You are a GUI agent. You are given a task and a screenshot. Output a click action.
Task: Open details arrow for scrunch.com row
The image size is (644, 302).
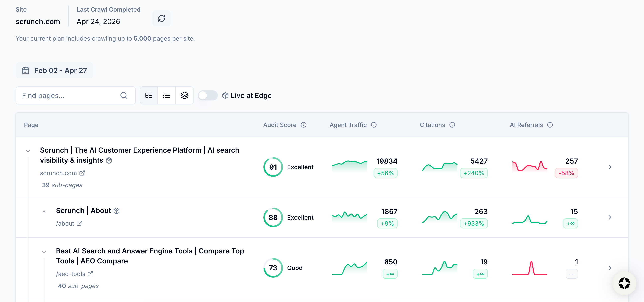click(x=610, y=167)
